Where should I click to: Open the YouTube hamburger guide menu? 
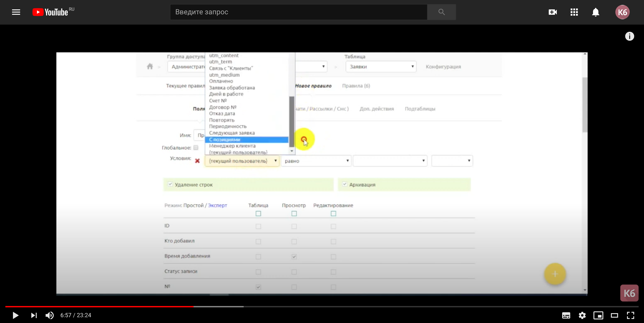tap(16, 12)
